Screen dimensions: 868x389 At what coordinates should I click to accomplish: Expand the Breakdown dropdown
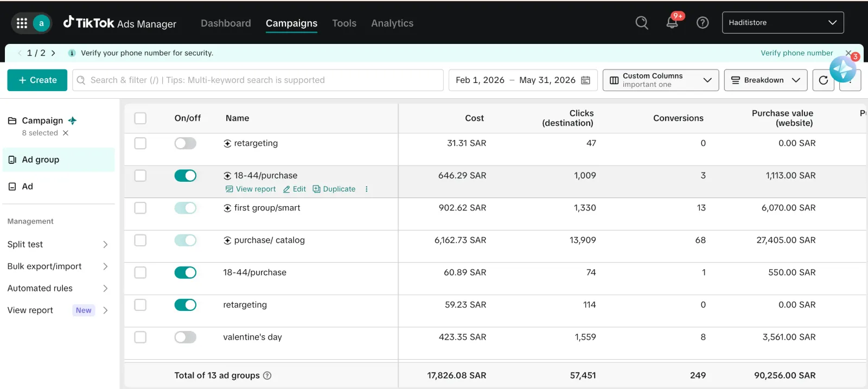click(x=765, y=80)
